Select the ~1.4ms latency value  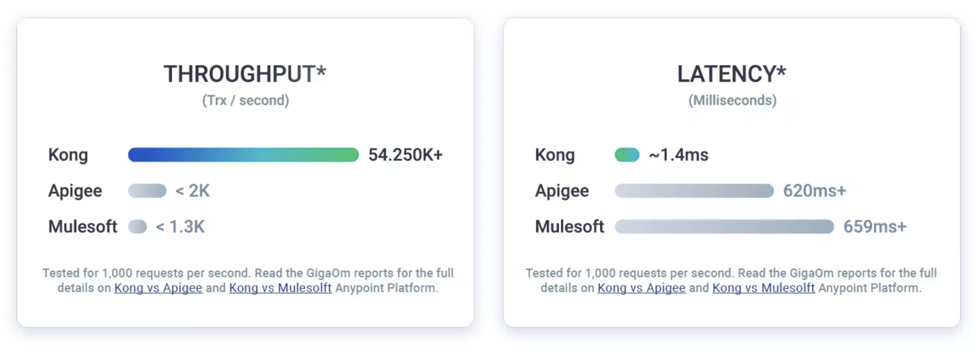678,155
